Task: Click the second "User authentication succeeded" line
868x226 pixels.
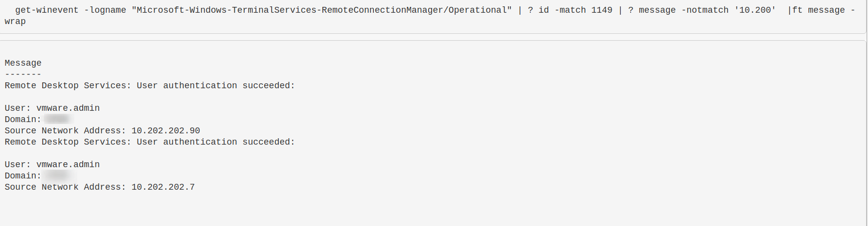Action: click(x=150, y=142)
